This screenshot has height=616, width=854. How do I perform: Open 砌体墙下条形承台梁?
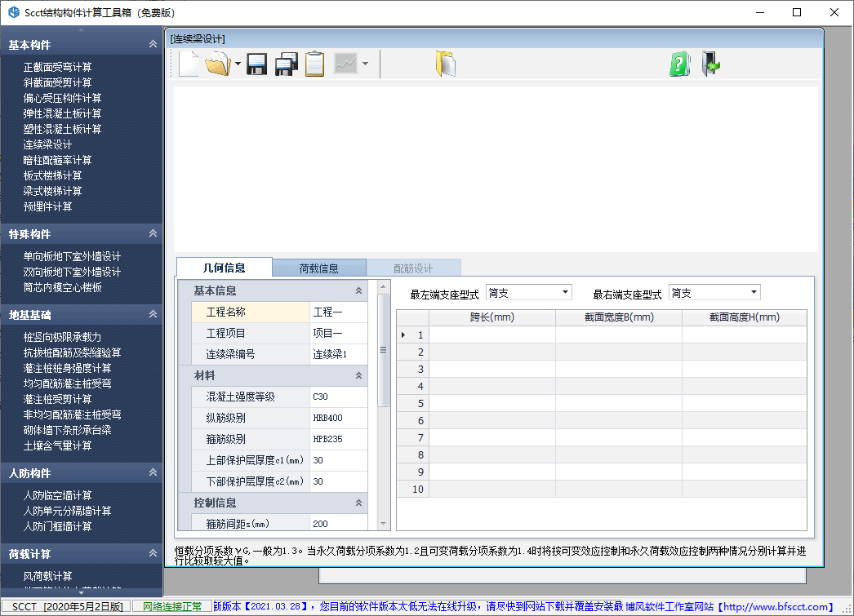[x=67, y=430]
